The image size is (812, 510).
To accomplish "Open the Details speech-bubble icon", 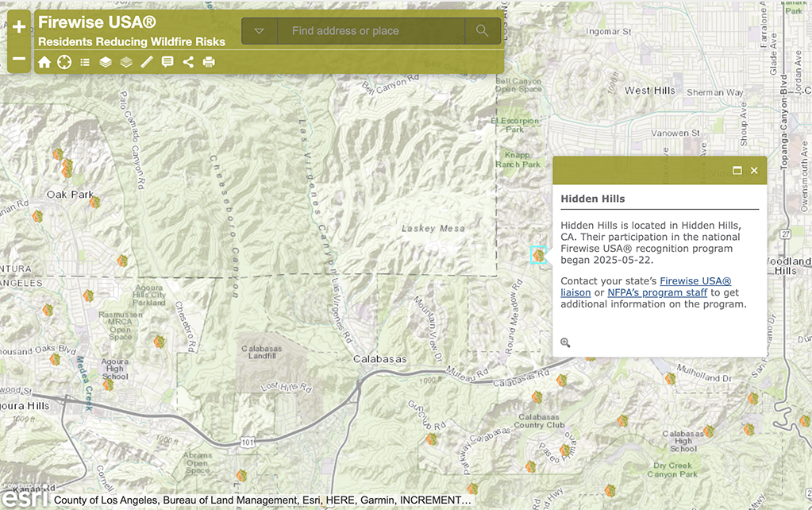I will point(167,62).
